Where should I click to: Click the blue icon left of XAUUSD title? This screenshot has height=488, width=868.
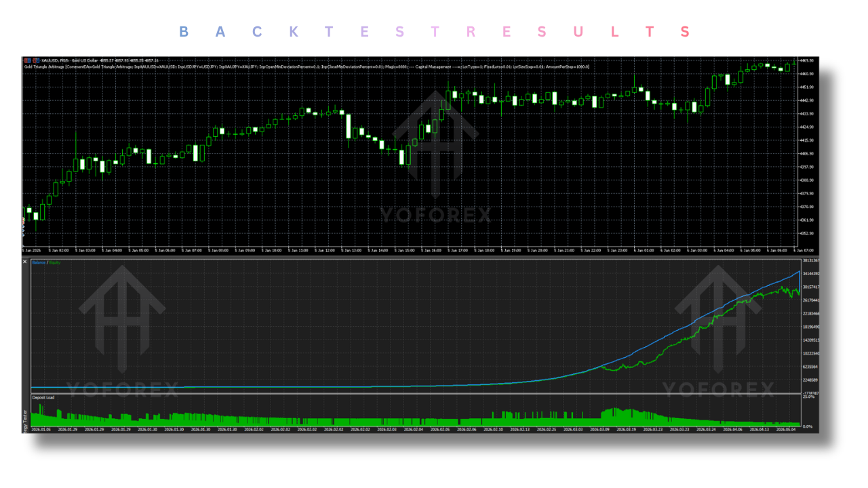tap(36, 60)
